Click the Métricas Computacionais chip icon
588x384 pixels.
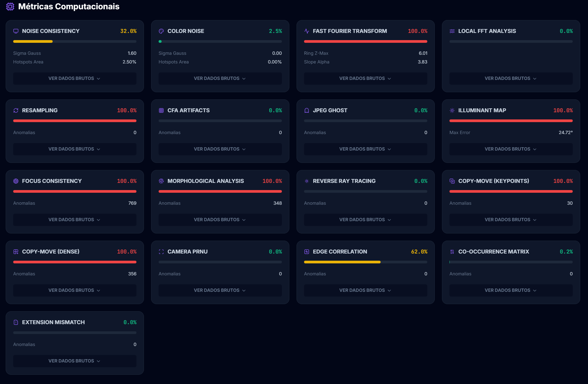(10, 7)
